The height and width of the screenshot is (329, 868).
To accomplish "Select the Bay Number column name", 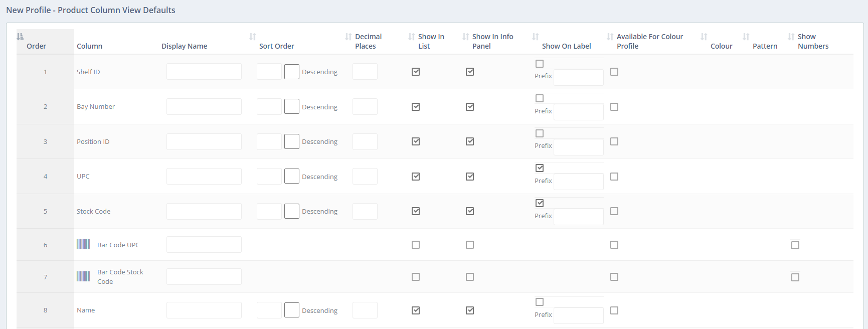I will tap(96, 106).
